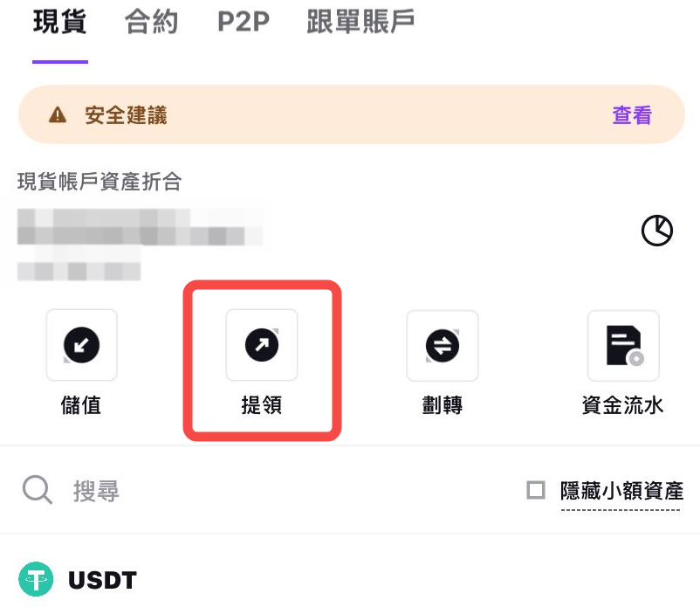700x614 pixels.
Task: Switch to the 跟單賬戶 tab
Action: point(360,22)
